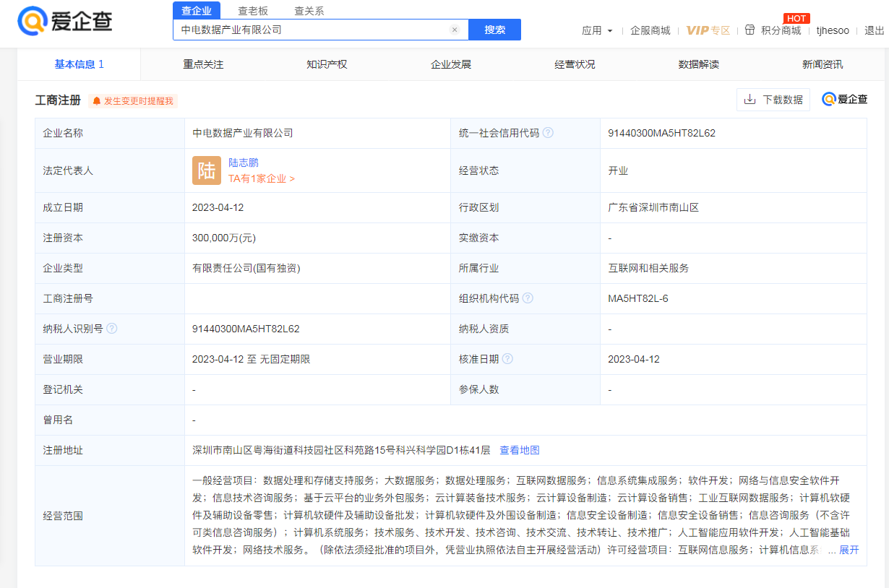Screen dimensions: 889x588
Task: Click the 陆 avatar of the legal representative
Action: [207, 170]
